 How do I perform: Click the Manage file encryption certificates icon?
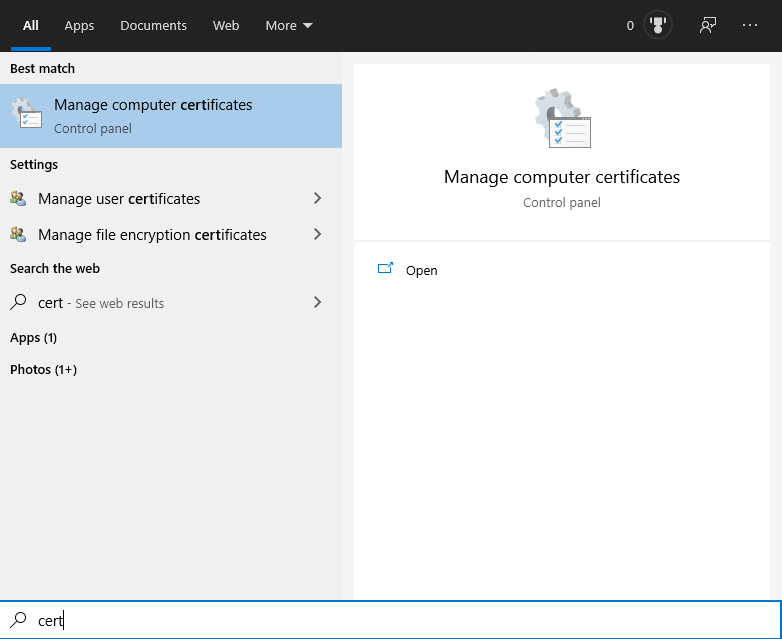(18, 234)
